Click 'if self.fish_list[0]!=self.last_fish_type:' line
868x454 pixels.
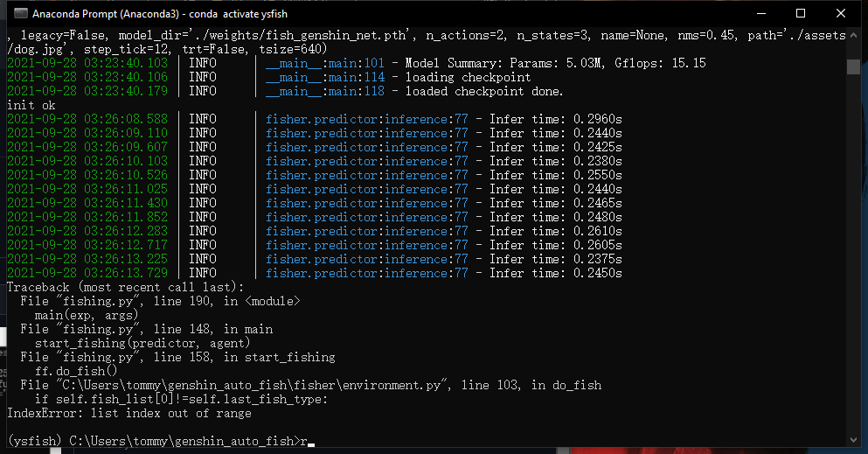[181, 399]
